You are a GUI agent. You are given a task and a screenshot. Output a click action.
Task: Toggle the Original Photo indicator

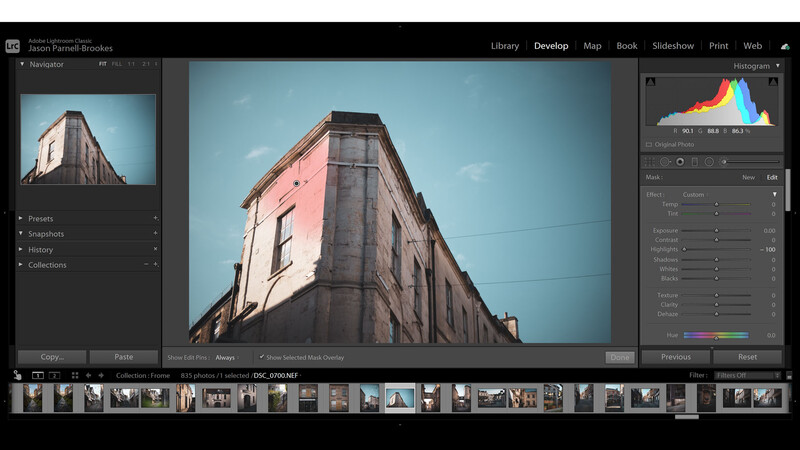pyautogui.click(x=649, y=144)
